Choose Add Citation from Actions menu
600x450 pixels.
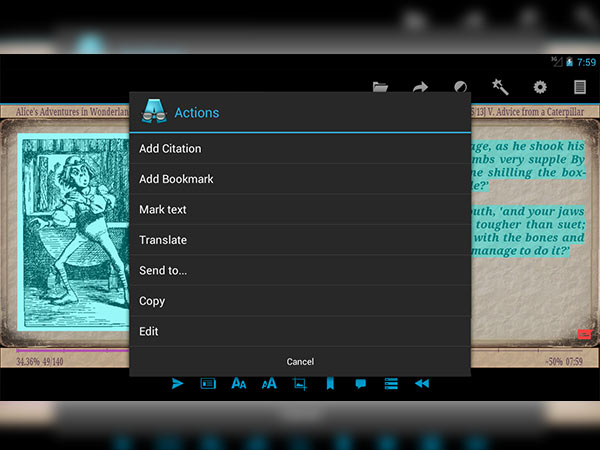(x=300, y=148)
